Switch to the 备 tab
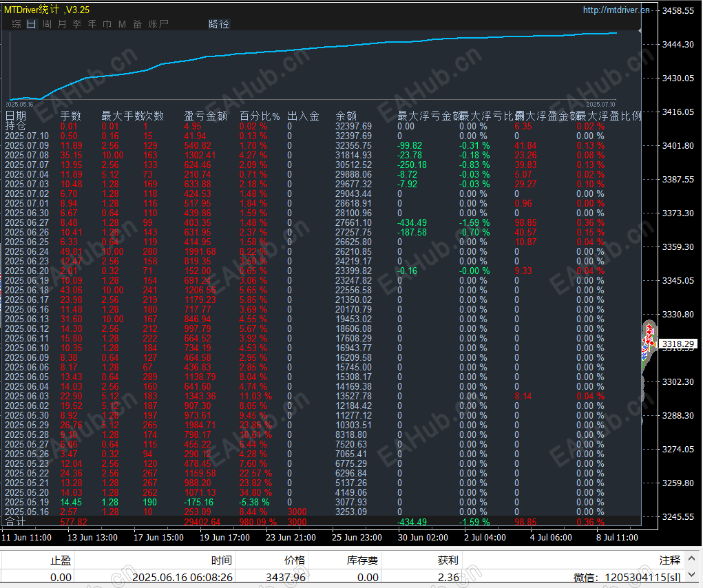The image size is (703, 588). pyautogui.click(x=137, y=24)
